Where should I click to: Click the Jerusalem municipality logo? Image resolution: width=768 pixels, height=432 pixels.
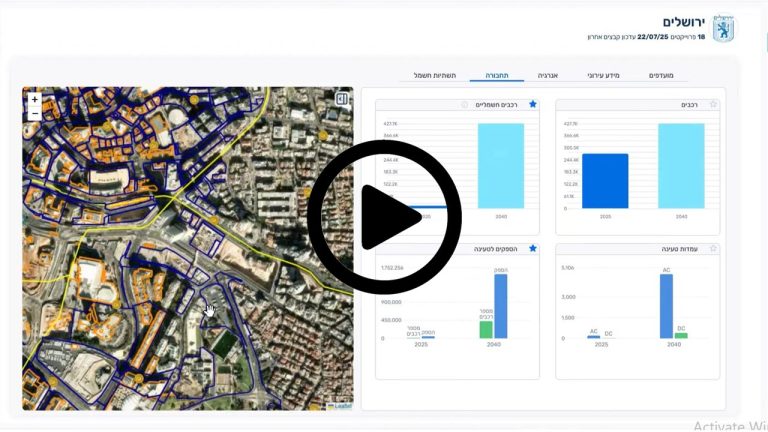724,28
